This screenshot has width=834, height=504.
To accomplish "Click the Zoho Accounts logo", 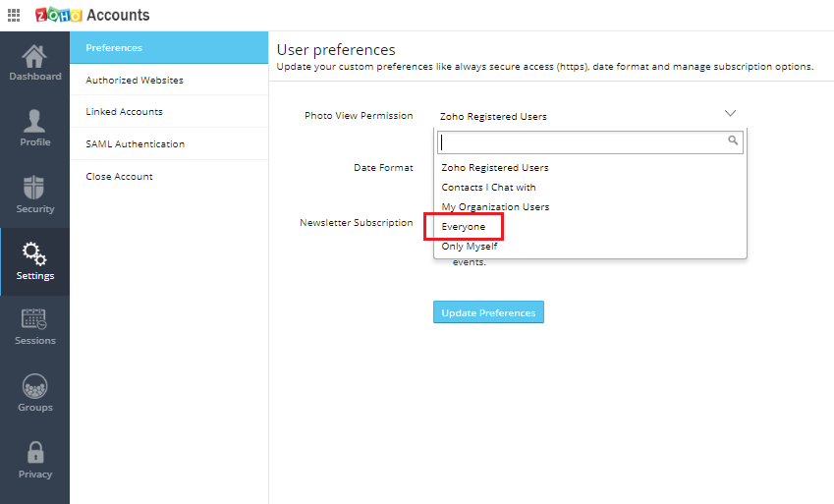I will pos(92,15).
